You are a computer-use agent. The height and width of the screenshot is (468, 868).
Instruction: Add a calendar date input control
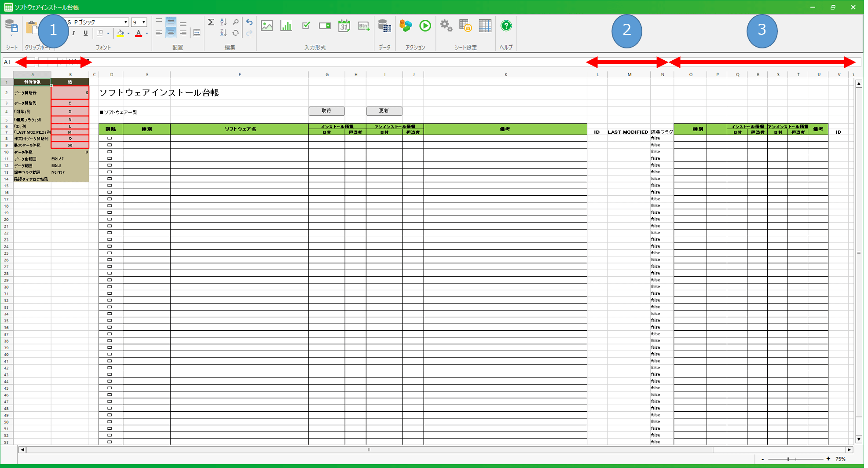click(x=344, y=26)
